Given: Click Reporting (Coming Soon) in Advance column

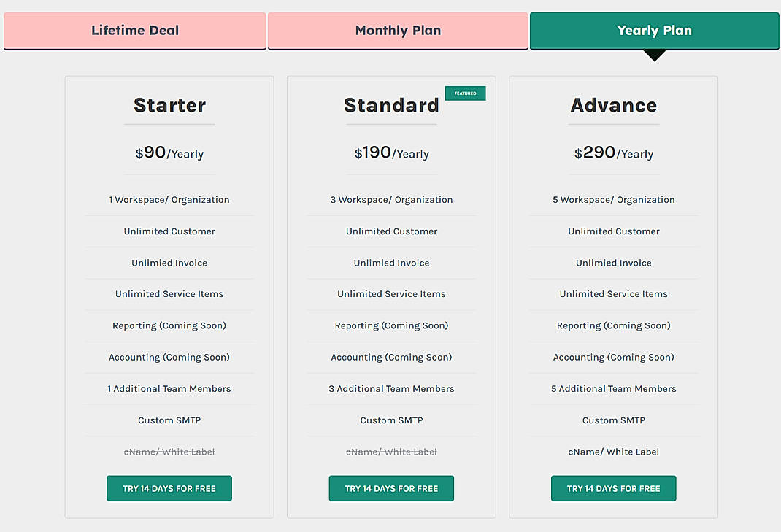Looking at the screenshot, I should click(x=613, y=325).
